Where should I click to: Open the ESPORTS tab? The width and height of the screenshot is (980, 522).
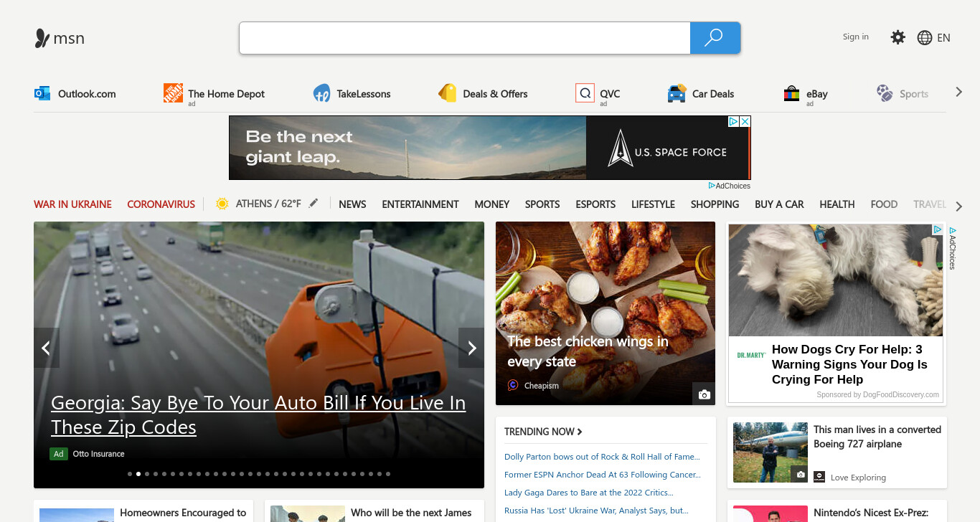pyautogui.click(x=595, y=204)
